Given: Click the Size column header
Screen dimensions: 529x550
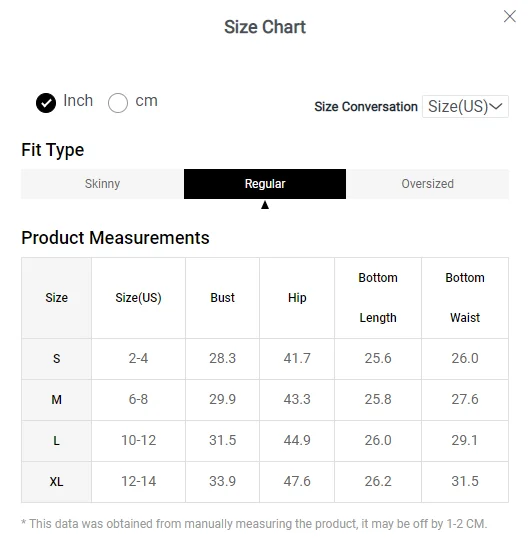Looking at the screenshot, I should coord(56,298).
